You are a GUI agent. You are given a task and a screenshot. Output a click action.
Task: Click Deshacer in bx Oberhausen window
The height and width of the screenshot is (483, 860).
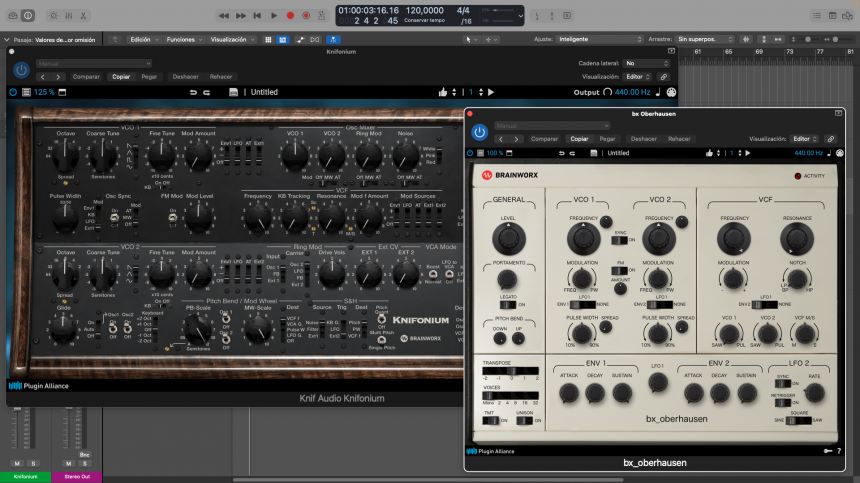pyautogui.click(x=643, y=139)
